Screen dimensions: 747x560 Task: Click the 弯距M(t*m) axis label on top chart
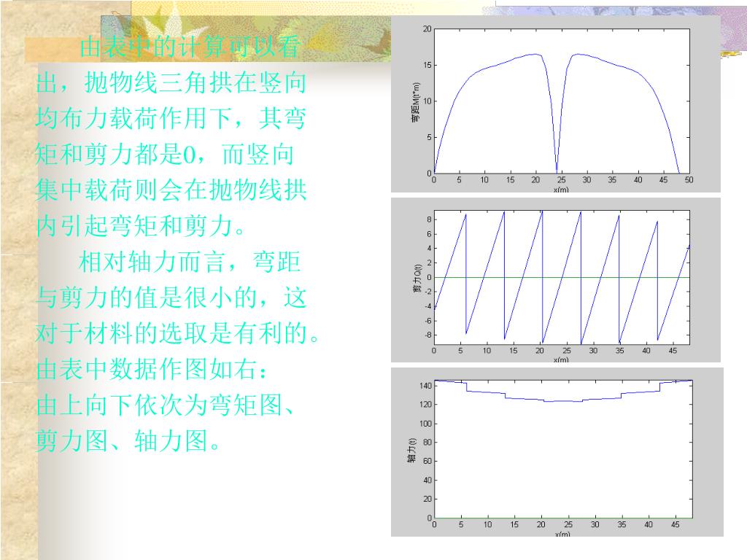416,102
